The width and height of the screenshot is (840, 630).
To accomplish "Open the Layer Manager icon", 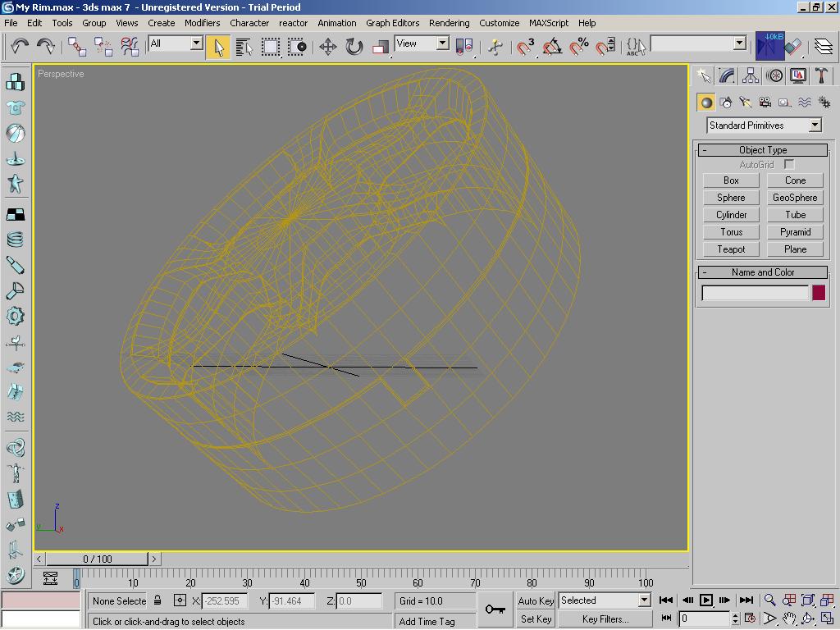I will [824, 47].
